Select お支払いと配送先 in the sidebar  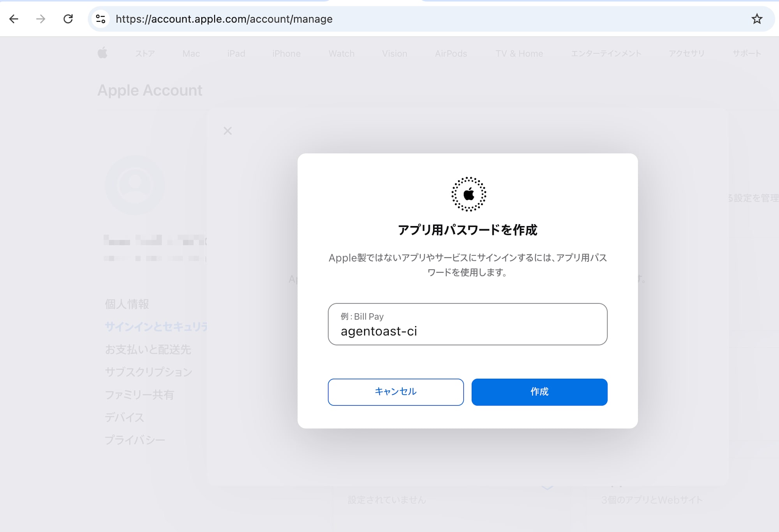coord(148,349)
